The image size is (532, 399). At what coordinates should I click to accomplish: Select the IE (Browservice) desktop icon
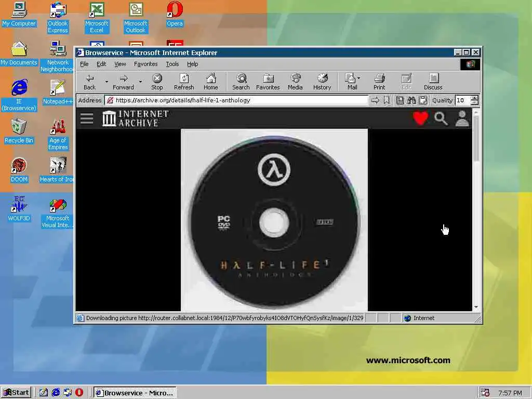tap(19, 96)
